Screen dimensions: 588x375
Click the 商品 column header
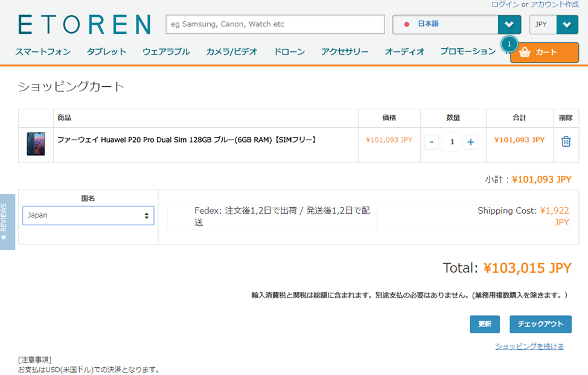tap(64, 118)
